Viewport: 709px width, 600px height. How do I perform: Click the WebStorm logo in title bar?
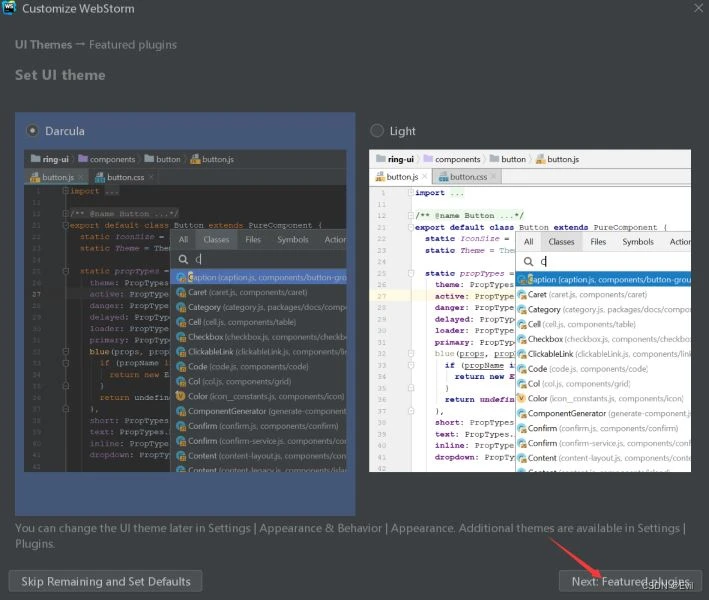click(9, 8)
